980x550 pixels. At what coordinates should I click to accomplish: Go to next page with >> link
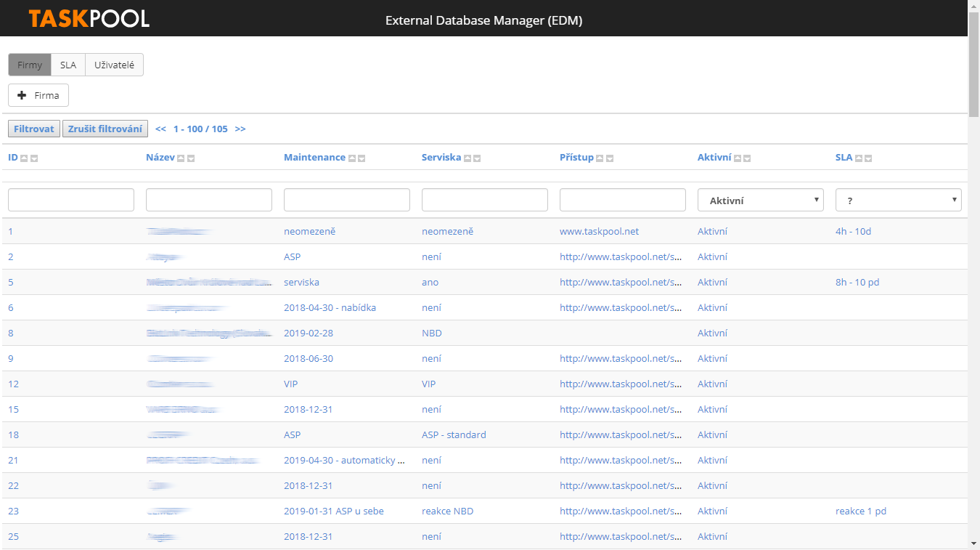240,129
